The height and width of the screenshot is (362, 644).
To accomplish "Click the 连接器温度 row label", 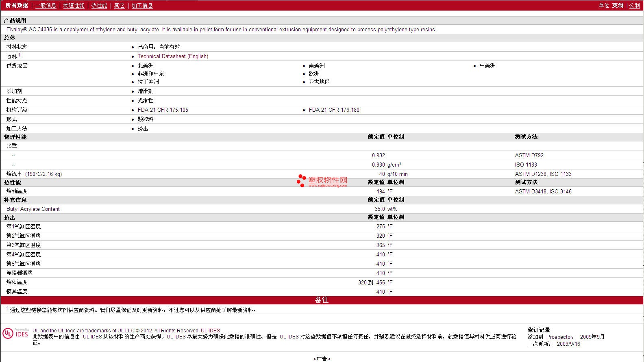I will pyautogui.click(x=20, y=273).
